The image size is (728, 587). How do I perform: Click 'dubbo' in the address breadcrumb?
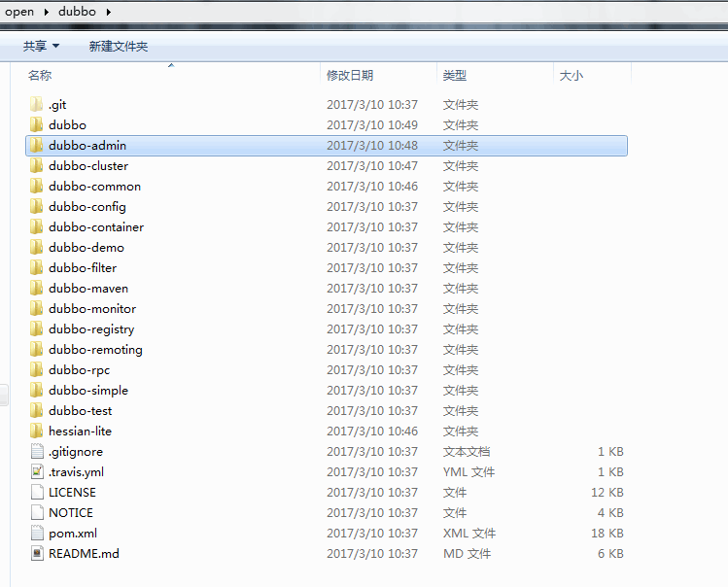[x=77, y=12]
